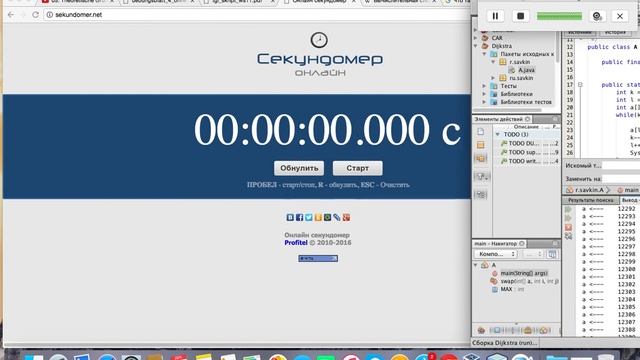Click top document icon in action items sidebar
640x360 pixels.
481,131
